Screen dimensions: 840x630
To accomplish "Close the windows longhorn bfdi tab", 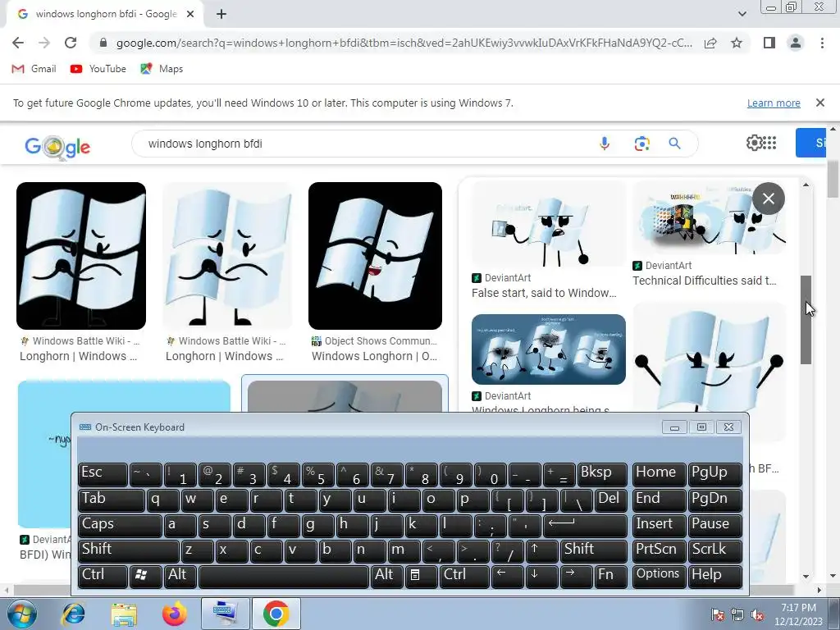I will [190, 15].
